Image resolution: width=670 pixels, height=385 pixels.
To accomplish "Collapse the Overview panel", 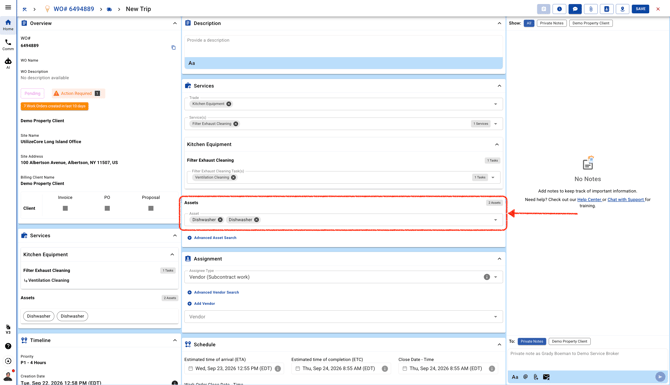I will (175, 23).
